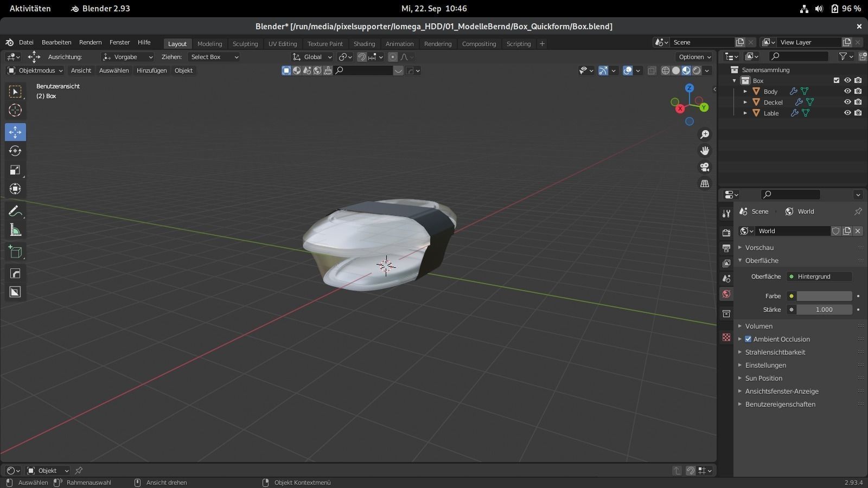Viewport: 868px width, 488px height.
Task: Select solid viewport shading
Action: pos(676,70)
